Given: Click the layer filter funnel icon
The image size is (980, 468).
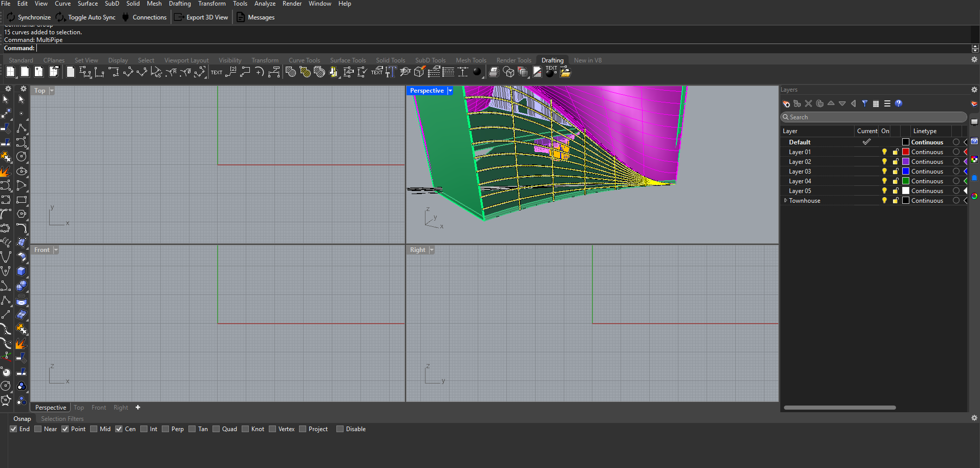Looking at the screenshot, I should 865,103.
